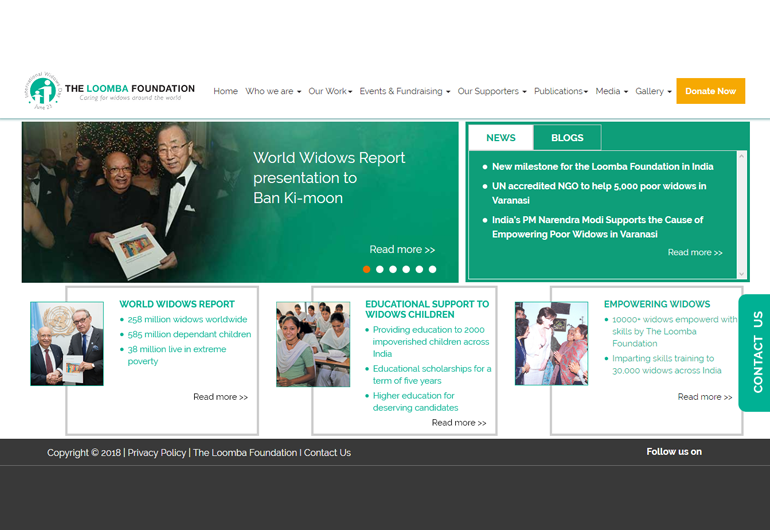The image size is (770, 530).
Task: Click Read more under World Widows Report
Action: 220,397
